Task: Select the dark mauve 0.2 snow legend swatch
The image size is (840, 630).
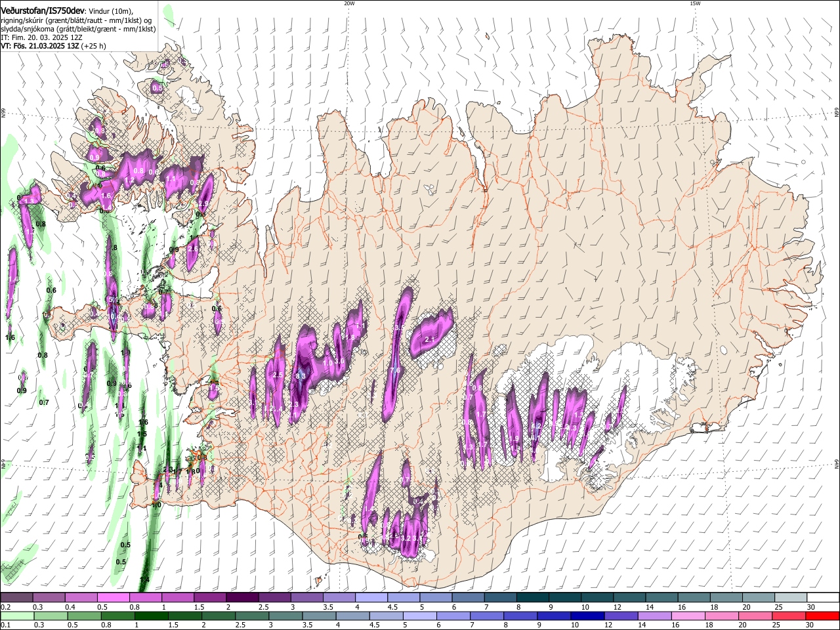Action: [16, 597]
